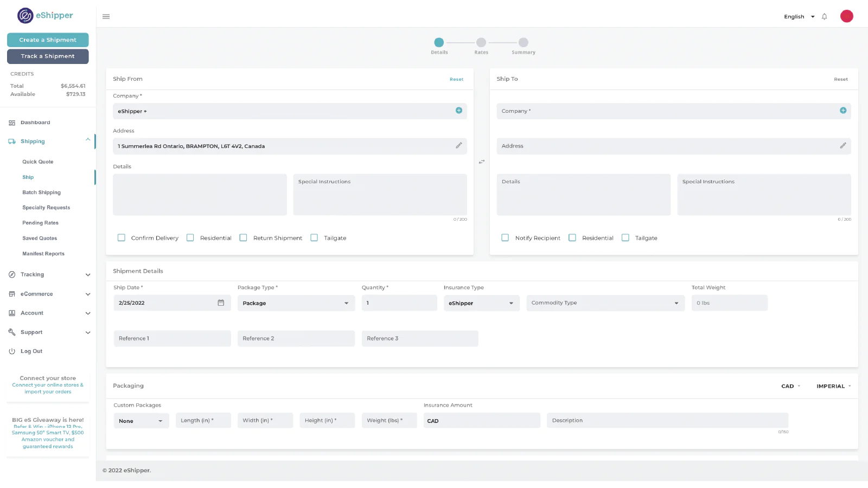868x488 pixels.
Task: Open Quick Quote in sidebar
Action: [38, 162]
